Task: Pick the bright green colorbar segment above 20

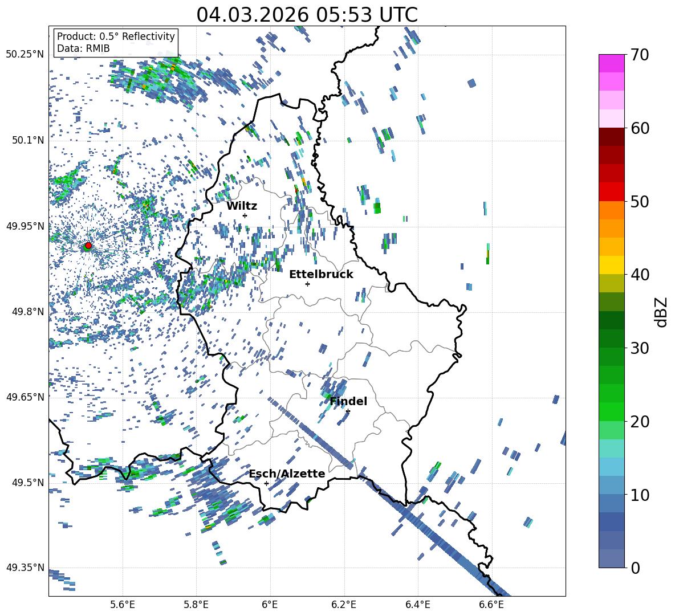Action: tap(611, 411)
